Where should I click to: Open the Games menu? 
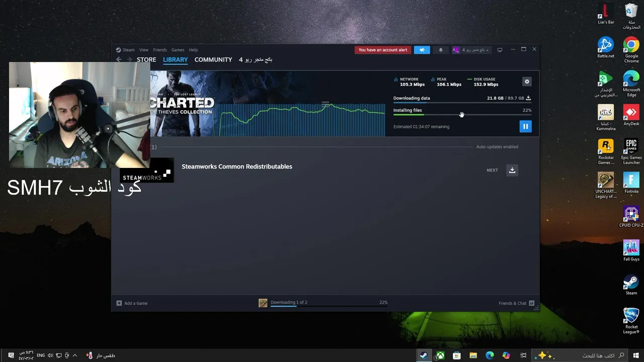click(178, 50)
